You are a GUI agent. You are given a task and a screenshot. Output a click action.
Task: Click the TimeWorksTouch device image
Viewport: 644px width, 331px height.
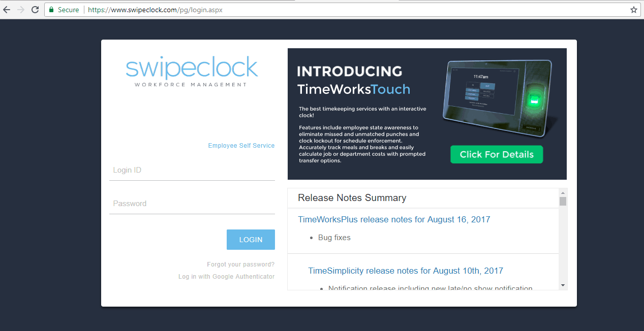click(x=497, y=98)
